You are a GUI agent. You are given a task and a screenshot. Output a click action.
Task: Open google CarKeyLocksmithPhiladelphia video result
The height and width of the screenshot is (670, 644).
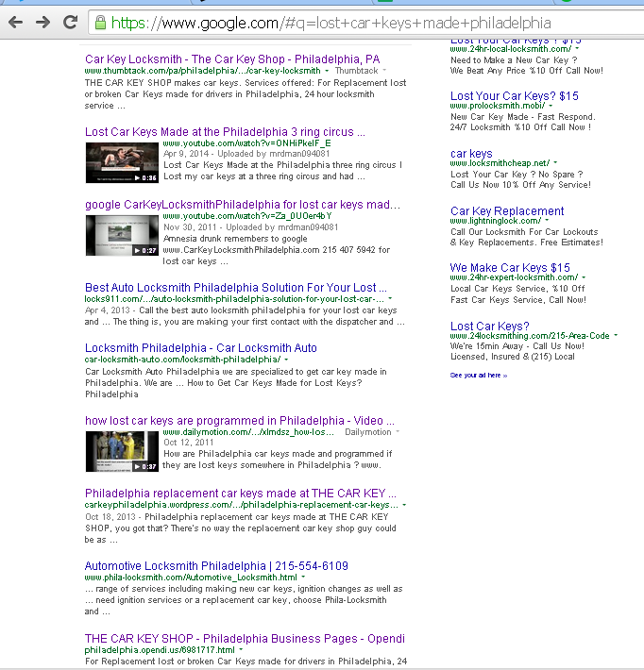click(x=243, y=204)
